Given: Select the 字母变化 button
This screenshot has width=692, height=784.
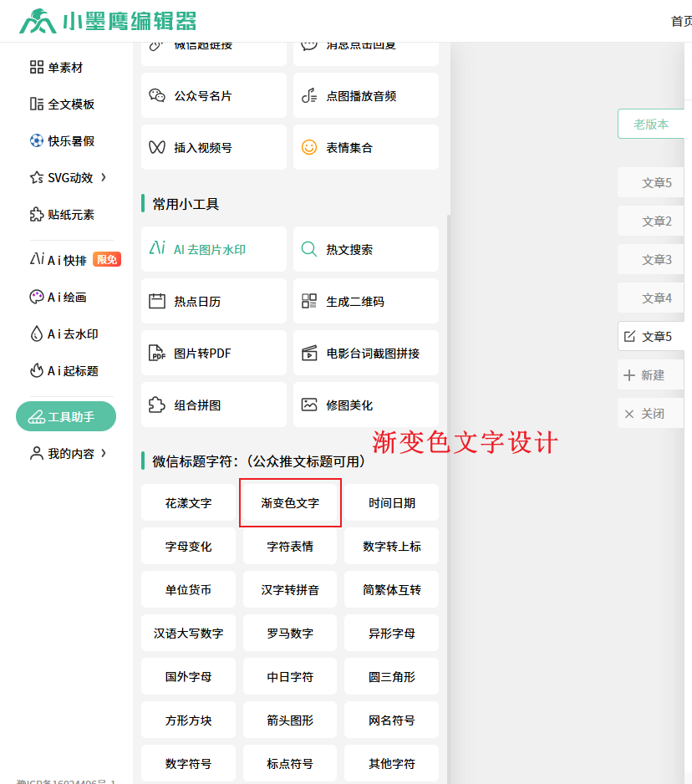Looking at the screenshot, I should [x=189, y=546].
